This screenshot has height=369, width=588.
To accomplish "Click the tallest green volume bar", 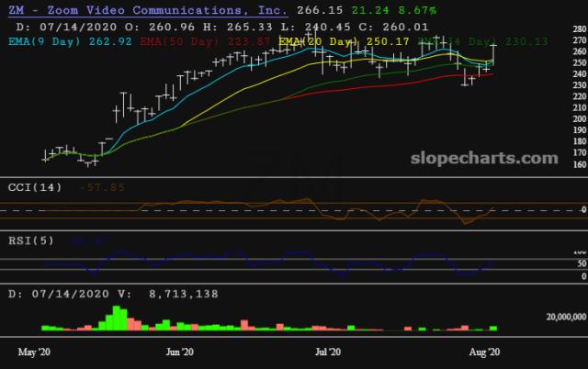I will pyautogui.click(x=117, y=316).
